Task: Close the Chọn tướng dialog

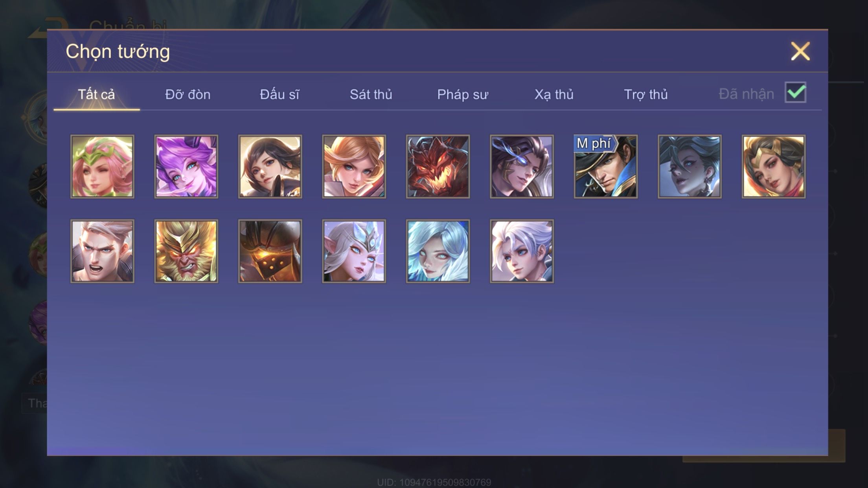Action: tap(800, 51)
